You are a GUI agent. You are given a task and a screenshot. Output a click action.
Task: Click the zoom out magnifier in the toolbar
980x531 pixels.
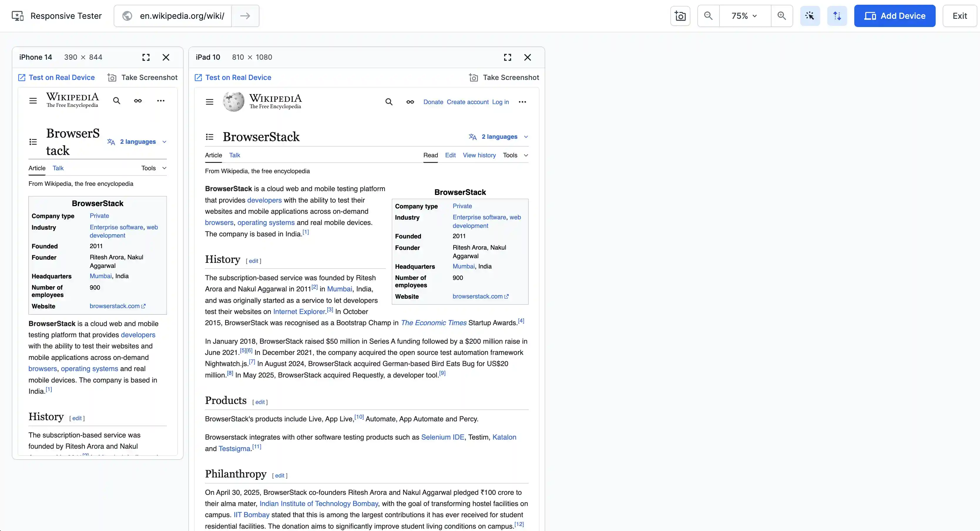[x=708, y=16]
